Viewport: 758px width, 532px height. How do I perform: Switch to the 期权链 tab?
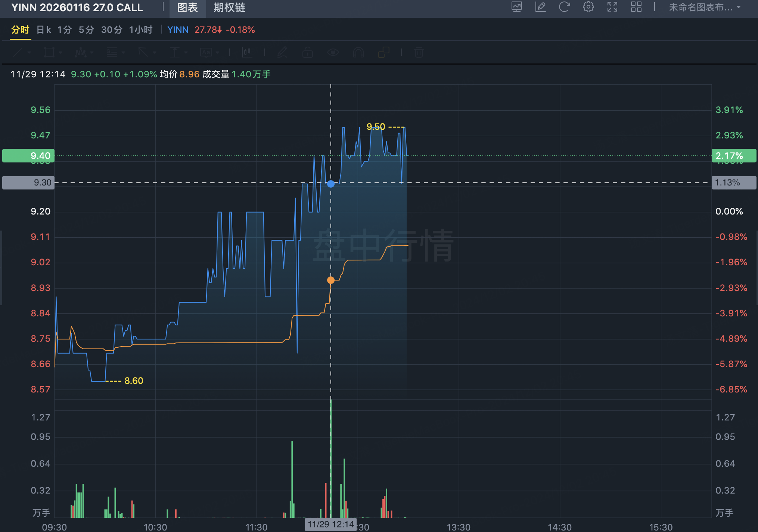point(229,7)
